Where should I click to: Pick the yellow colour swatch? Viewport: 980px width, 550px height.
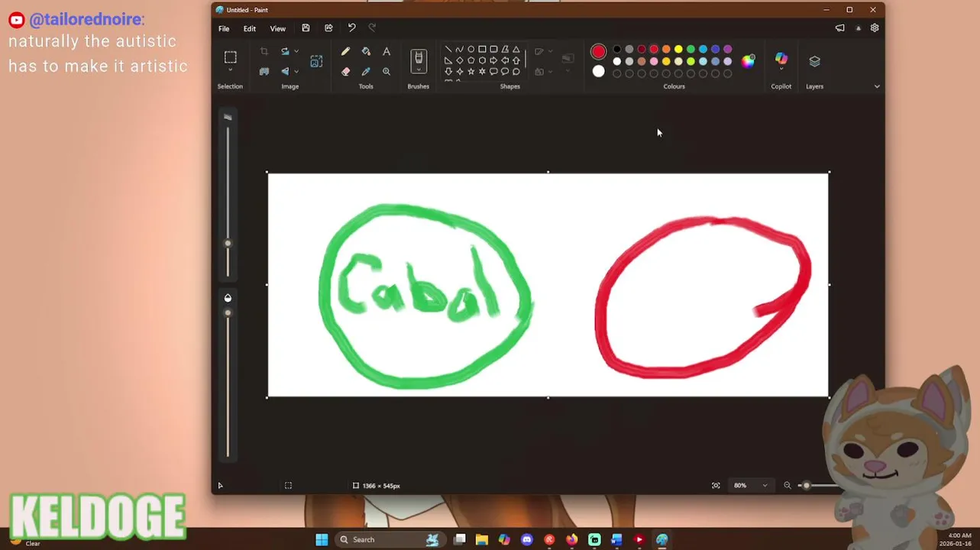pyautogui.click(x=678, y=50)
